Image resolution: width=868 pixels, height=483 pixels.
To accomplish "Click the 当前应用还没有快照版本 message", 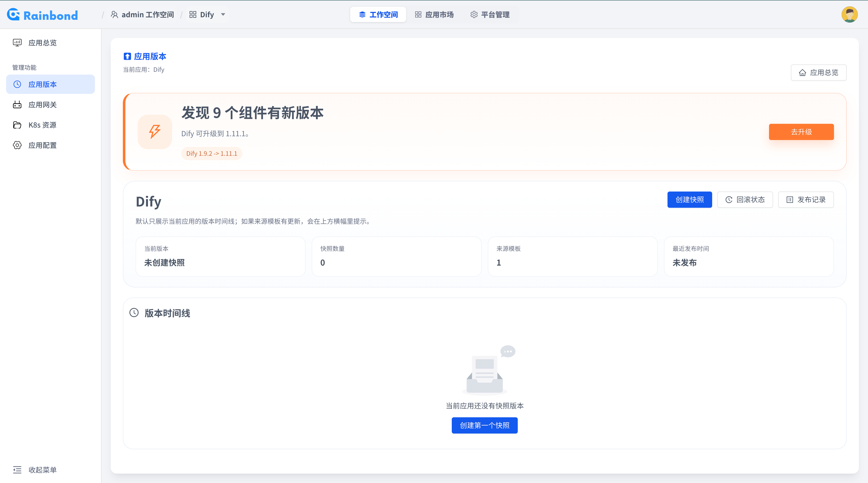I will point(485,406).
